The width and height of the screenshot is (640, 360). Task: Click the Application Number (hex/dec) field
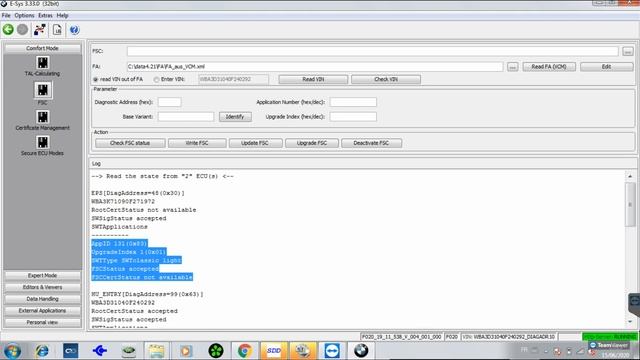[353, 102]
